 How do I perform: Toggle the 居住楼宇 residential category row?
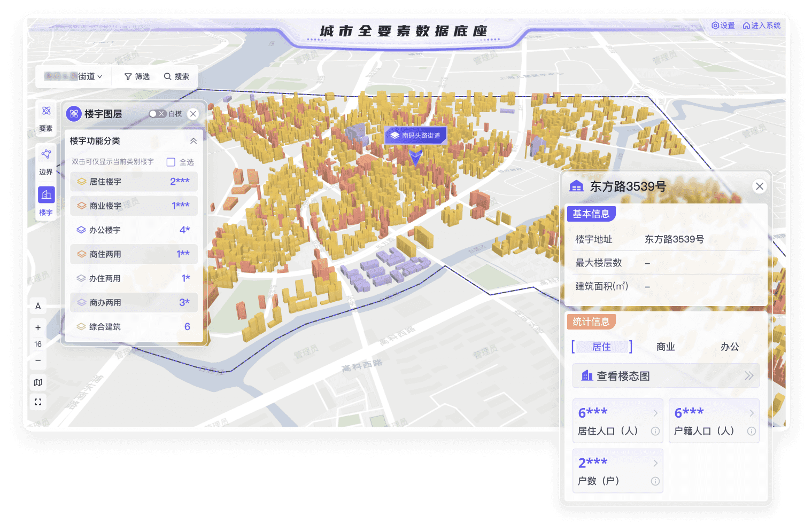point(134,182)
